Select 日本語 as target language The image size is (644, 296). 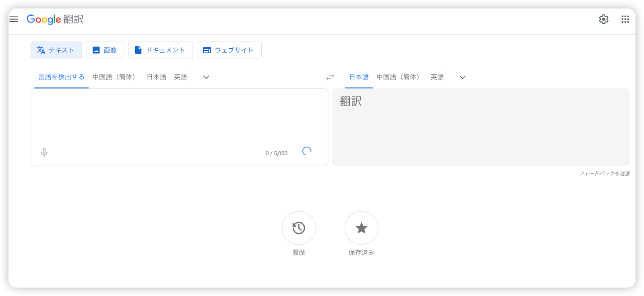359,77
